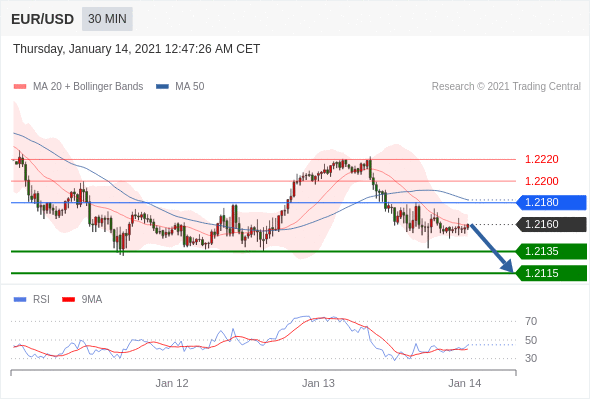This screenshot has height=400, width=590.
Task: Select the 1.2135 green support tag
Action: 551,251
